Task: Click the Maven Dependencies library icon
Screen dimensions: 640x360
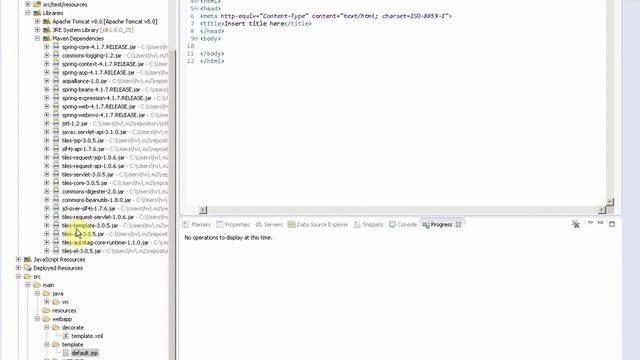Action: click(47, 38)
